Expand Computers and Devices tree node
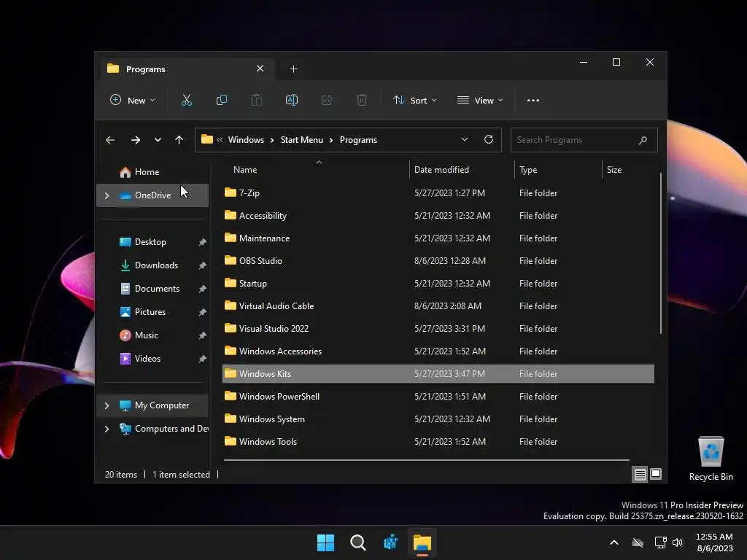Screen dimensions: 747x560 pyautogui.click(x=107, y=429)
